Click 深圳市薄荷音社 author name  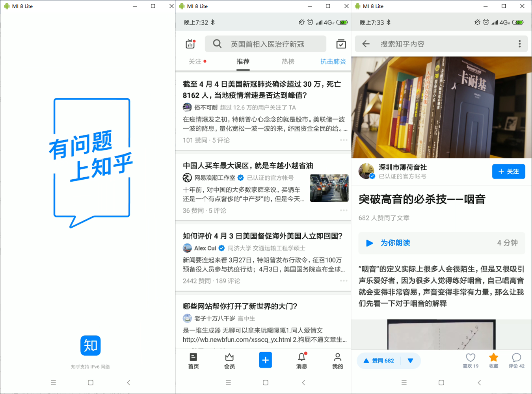pos(403,167)
